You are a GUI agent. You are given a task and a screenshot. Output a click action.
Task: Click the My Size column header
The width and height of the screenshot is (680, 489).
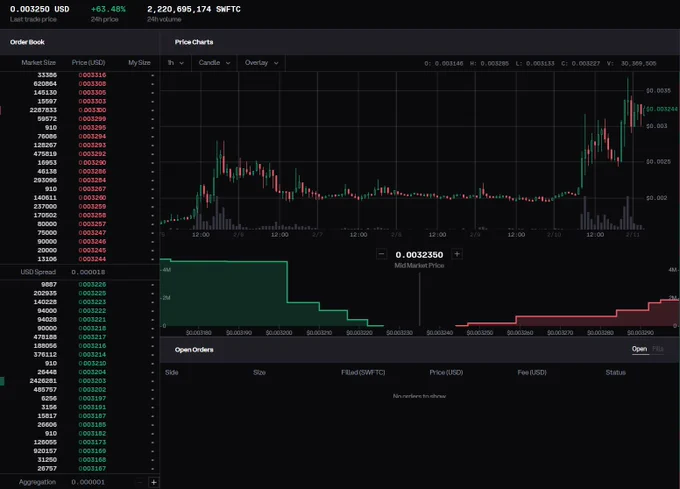(139, 63)
